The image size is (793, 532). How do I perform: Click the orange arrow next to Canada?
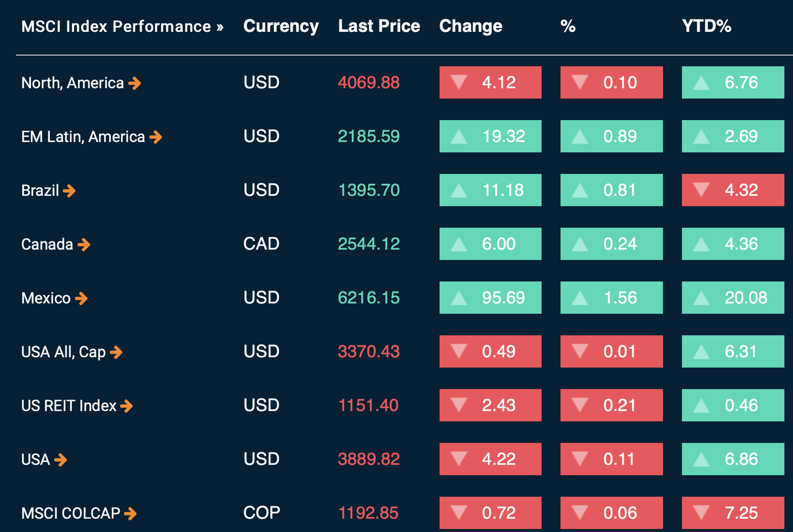click(x=84, y=245)
